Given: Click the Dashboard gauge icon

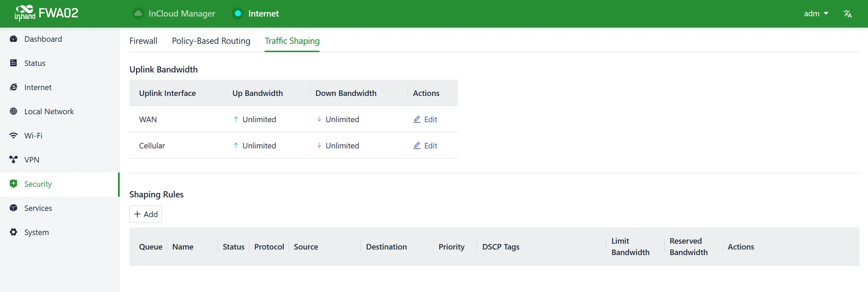Looking at the screenshot, I should point(13,39).
